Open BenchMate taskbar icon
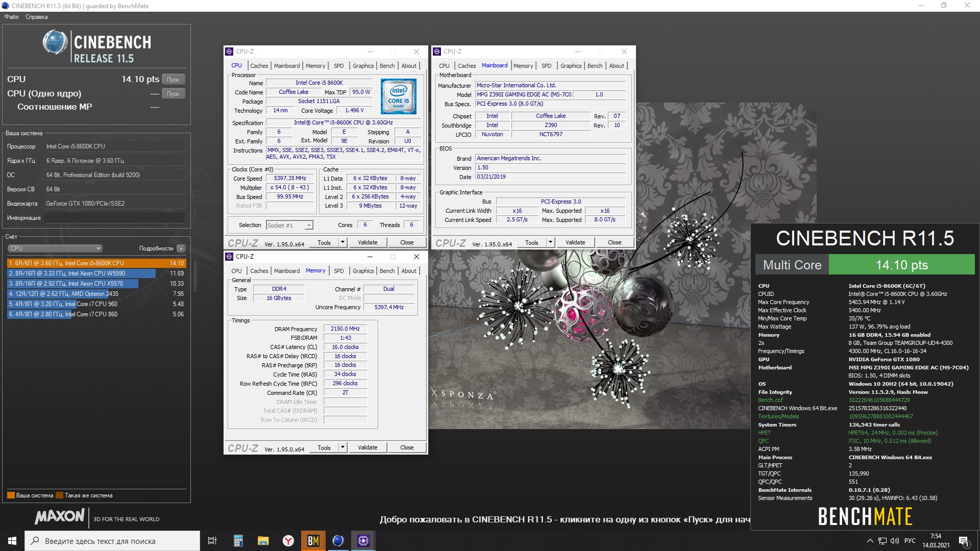The height and width of the screenshot is (551, 980). [313, 541]
